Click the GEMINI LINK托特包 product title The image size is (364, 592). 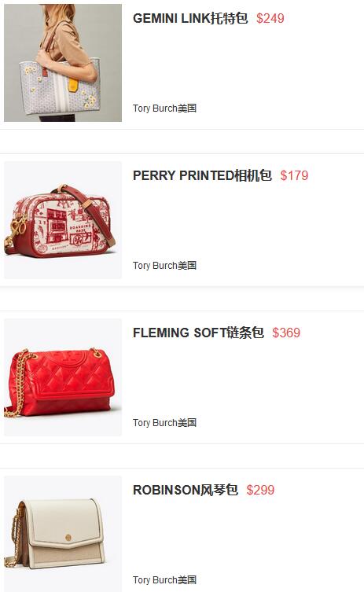pyautogui.click(x=190, y=18)
